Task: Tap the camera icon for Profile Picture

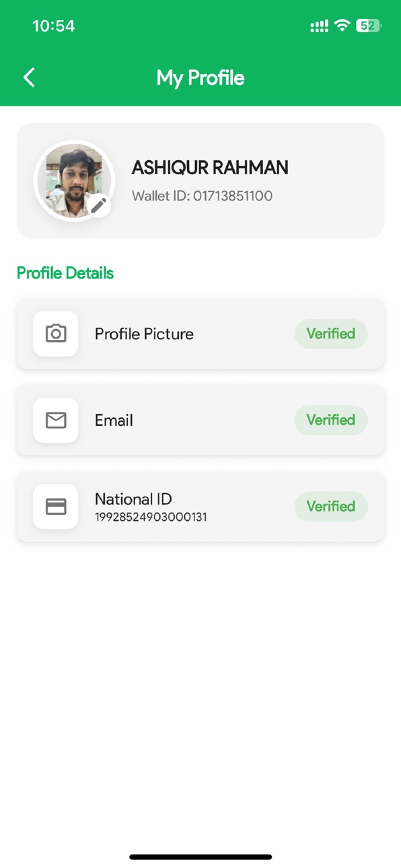Action: tap(56, 334)
